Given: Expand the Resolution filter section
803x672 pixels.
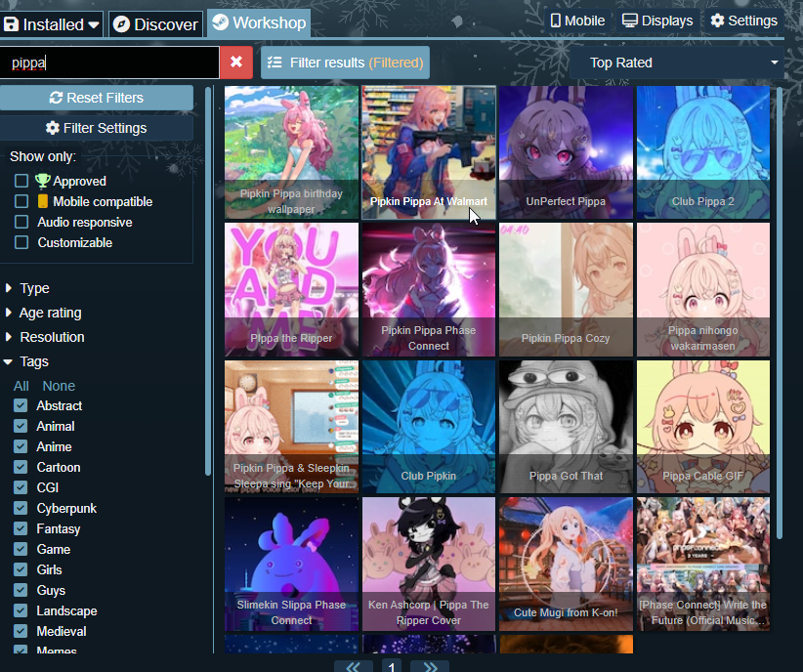Looking at the screenshot, I should (x=45, y=338).
